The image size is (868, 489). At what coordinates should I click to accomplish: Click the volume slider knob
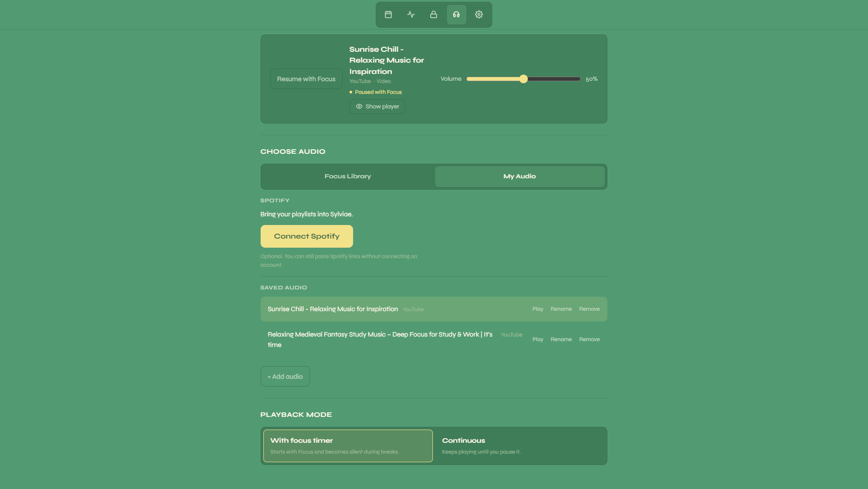524,79
